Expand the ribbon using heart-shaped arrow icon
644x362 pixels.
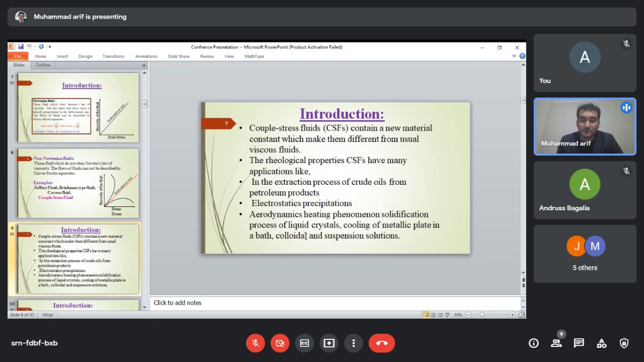[x=514, y=56]
